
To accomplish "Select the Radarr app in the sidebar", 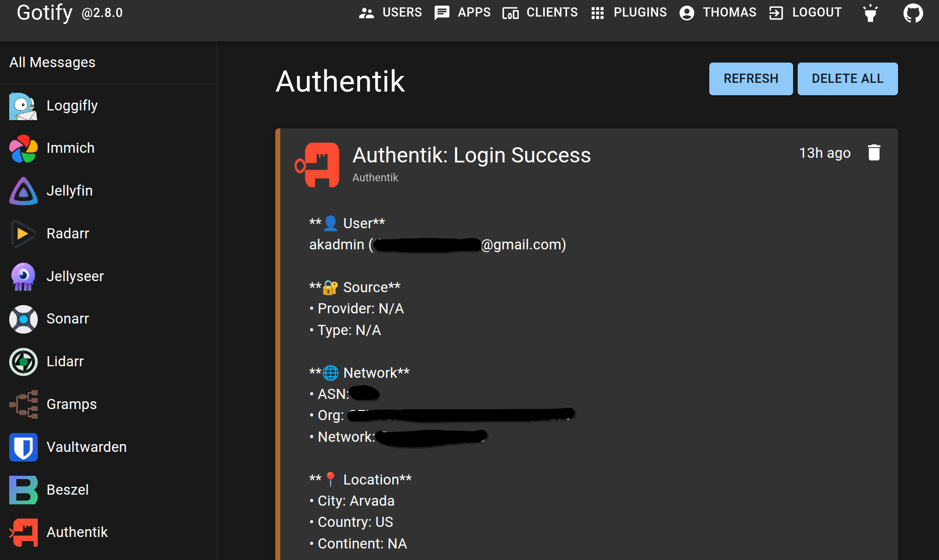I will pyautogui.click(x=67, y=233).
